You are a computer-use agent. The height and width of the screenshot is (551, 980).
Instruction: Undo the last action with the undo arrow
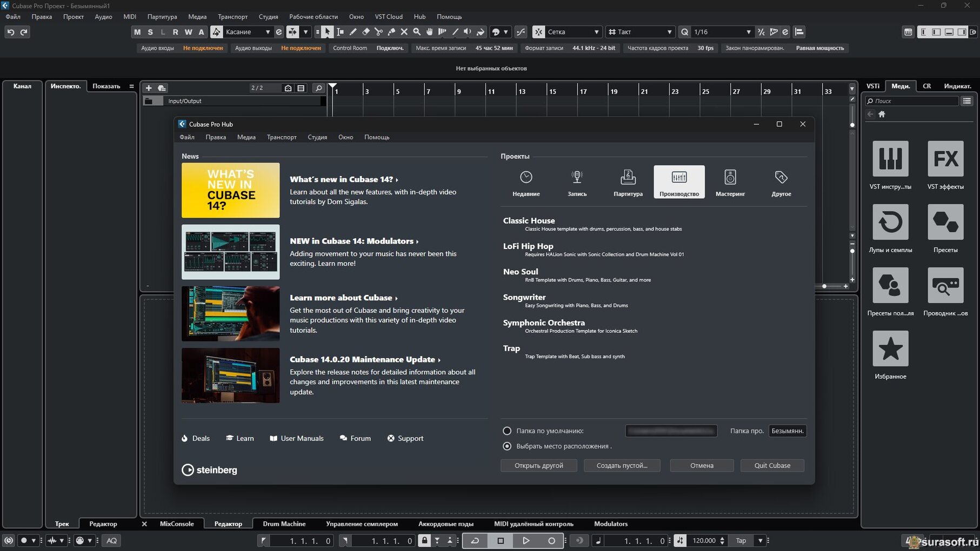click(x=11, y=32)
